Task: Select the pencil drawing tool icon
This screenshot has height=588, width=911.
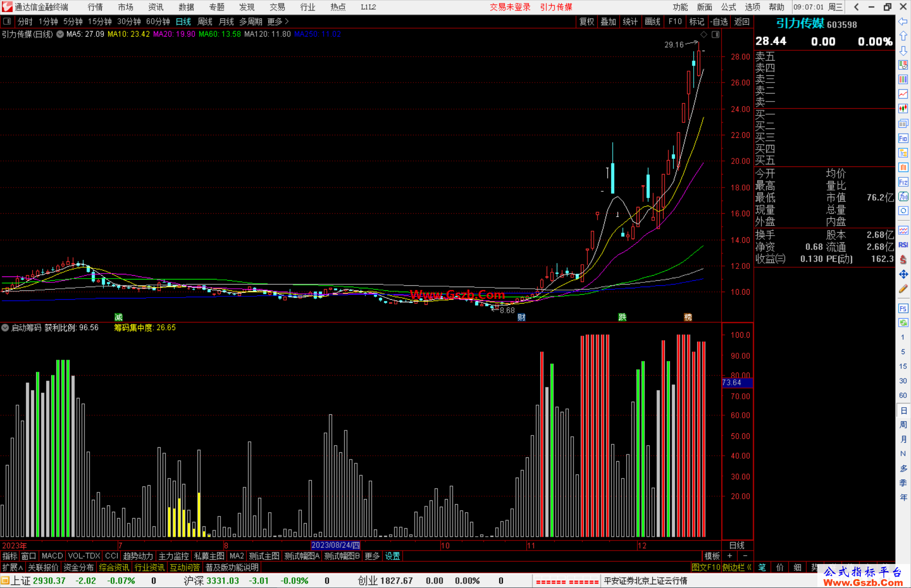Action: click(x=903, y=289)
